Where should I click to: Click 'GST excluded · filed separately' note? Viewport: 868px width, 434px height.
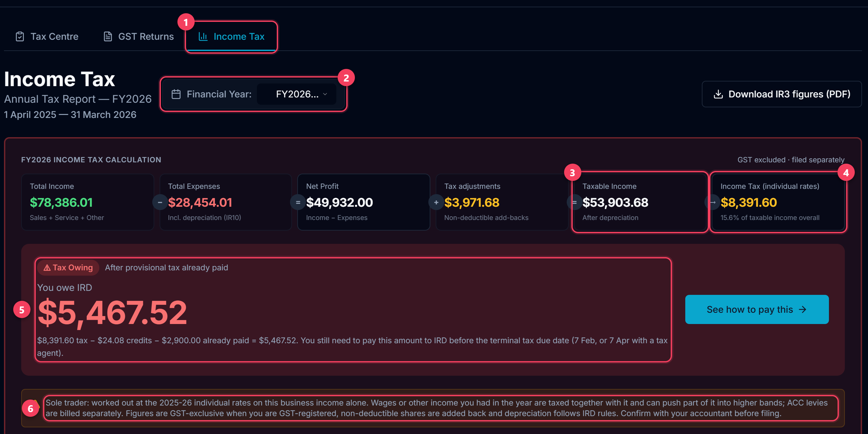click(791, 159)
